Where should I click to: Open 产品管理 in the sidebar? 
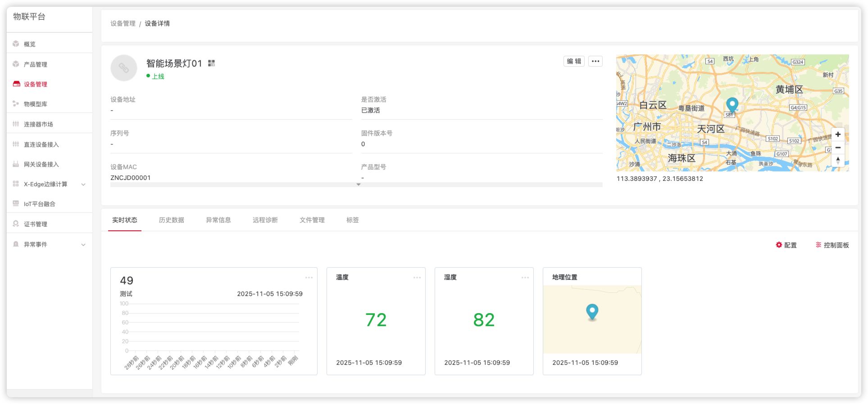coord(36,64)
